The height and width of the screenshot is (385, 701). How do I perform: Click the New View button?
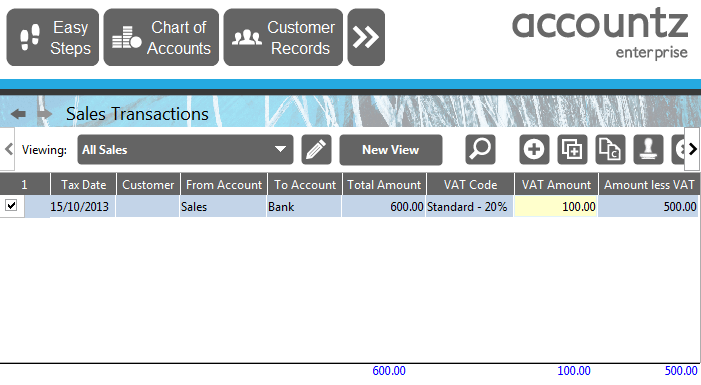click(x=391, y=150)
